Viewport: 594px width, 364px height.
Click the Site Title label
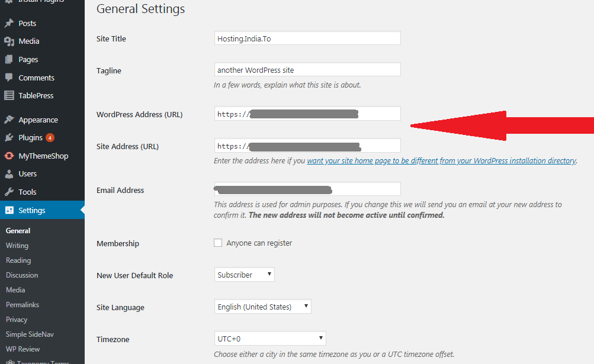[x=111, y=38]
